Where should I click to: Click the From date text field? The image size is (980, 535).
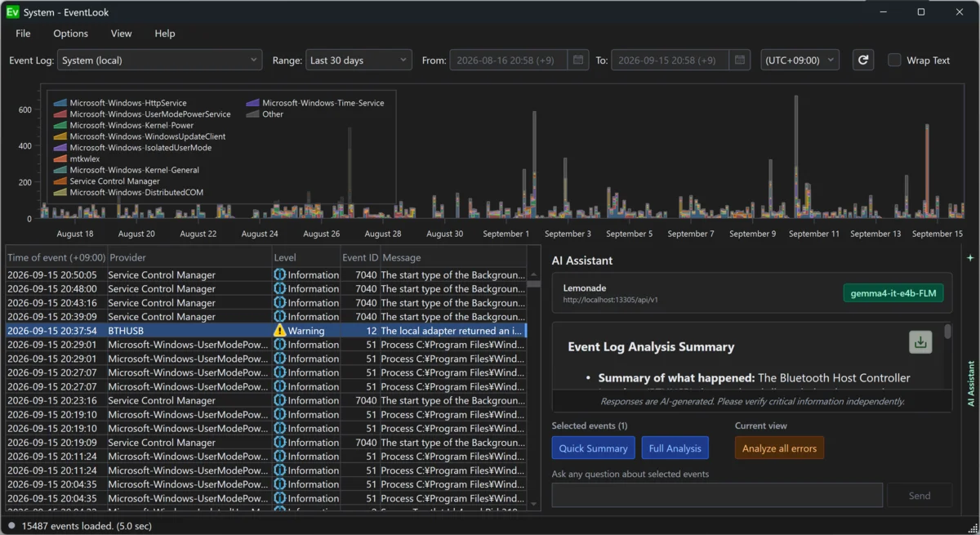pos(508,60)
